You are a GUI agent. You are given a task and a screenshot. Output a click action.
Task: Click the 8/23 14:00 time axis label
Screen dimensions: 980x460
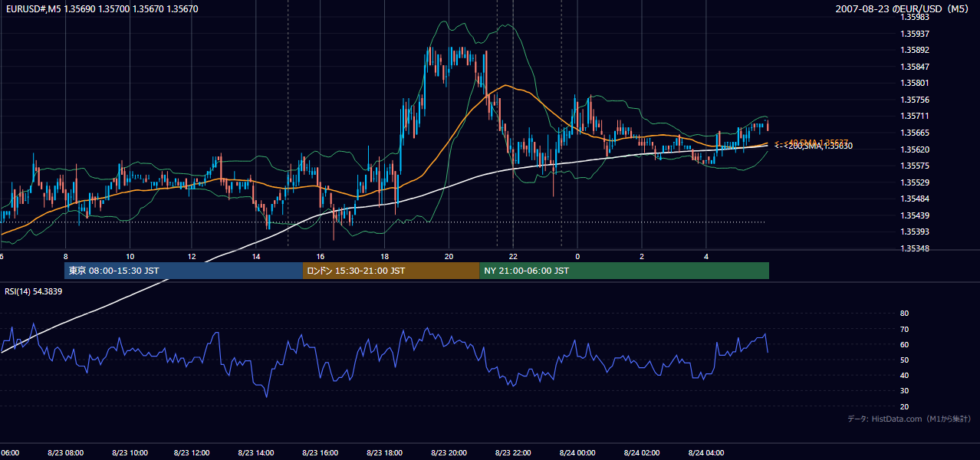tap(256, 453)
